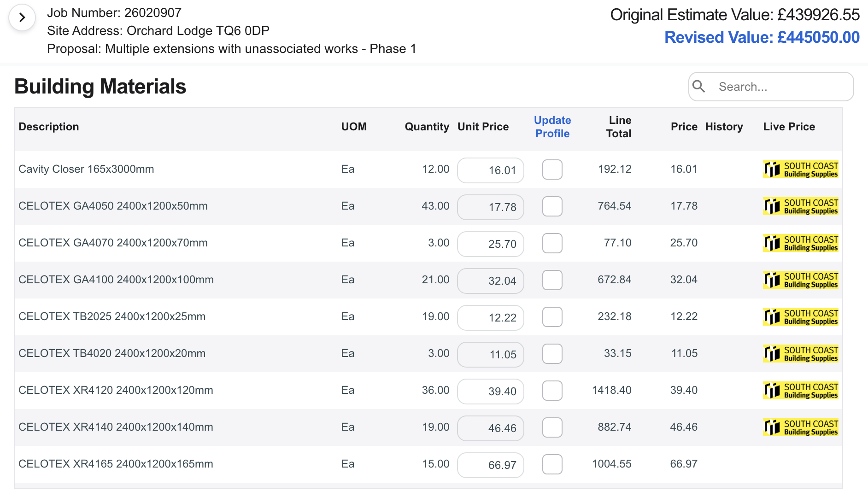Viewport: 868px width, 503px height.
Task: Select CELOTEX XR4165 2400x1200x165mm description
Action: 116,464
